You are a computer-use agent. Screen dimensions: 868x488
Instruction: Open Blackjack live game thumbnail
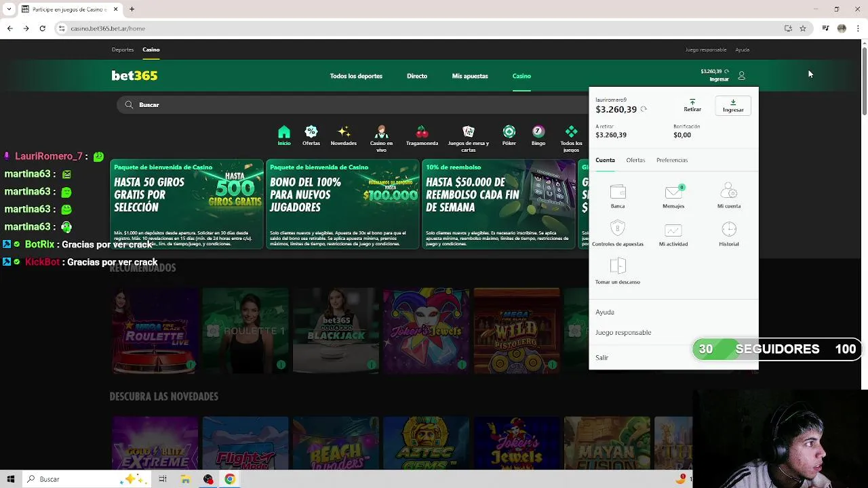[x=336, y=331]
